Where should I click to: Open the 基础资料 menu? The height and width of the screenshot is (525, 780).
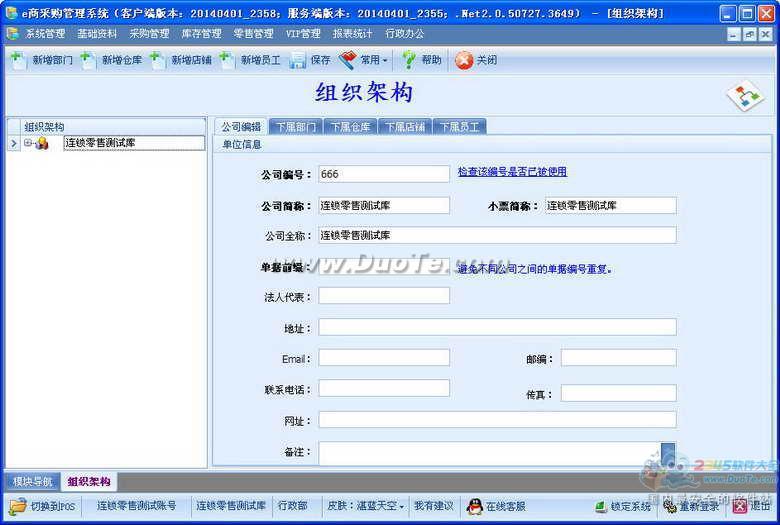point(97,34)
